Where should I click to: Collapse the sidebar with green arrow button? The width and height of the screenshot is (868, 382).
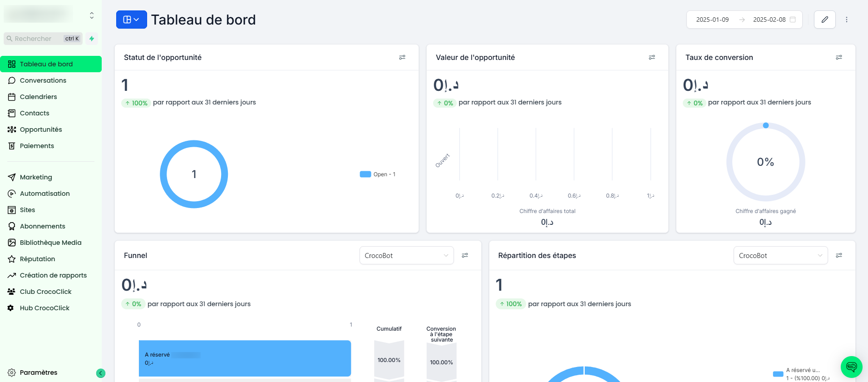pos(101,373)
